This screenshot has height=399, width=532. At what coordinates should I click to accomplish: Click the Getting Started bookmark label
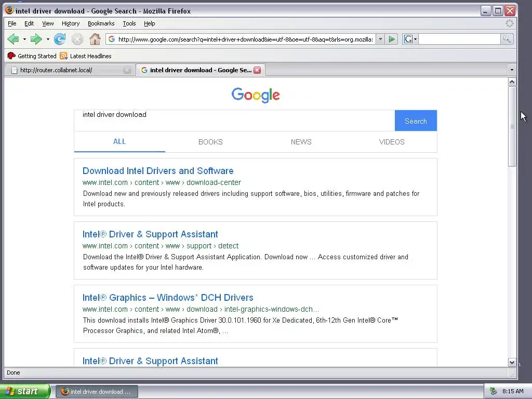coord(37,56)
